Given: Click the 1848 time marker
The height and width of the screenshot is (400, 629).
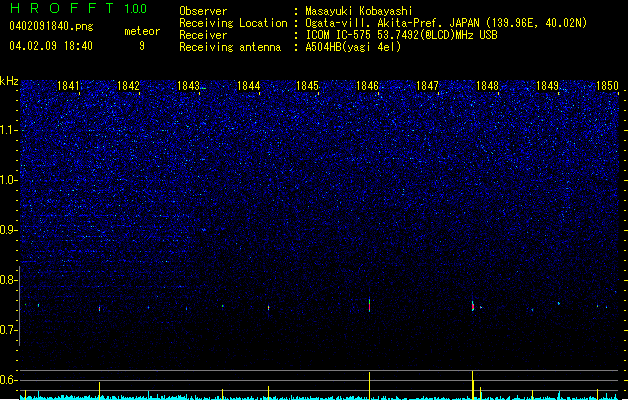Looking at the screenshot, I should pos(487,86).
